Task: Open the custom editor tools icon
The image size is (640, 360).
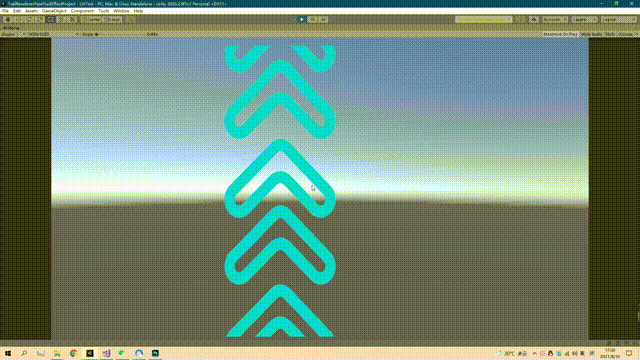Action: pyautogui.click(x=72, y=19)
